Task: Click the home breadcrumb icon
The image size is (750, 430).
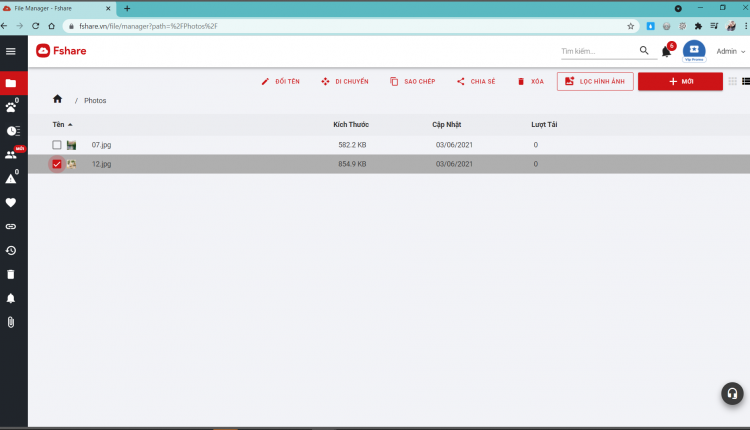Action: pos(57,99)
